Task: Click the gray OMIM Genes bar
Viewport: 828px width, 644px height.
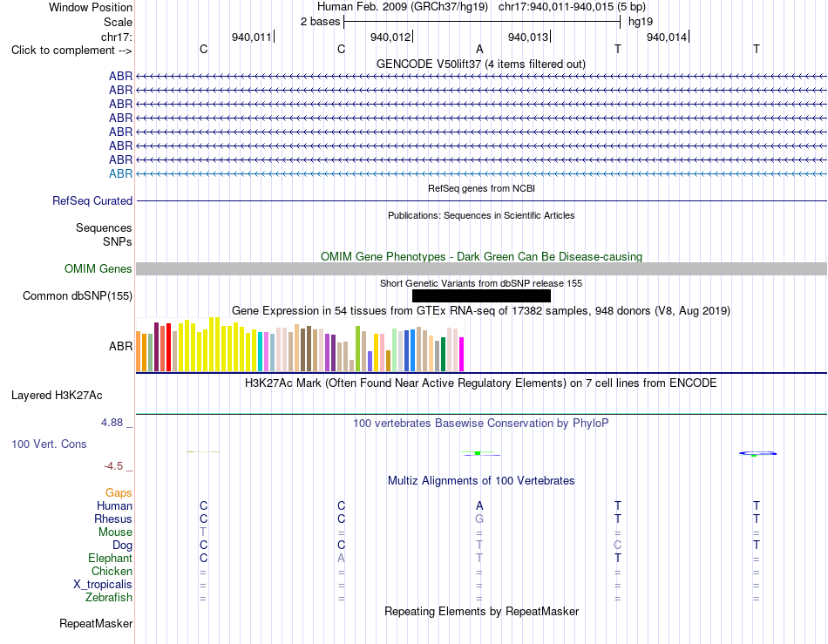Action: click(481, 268)
